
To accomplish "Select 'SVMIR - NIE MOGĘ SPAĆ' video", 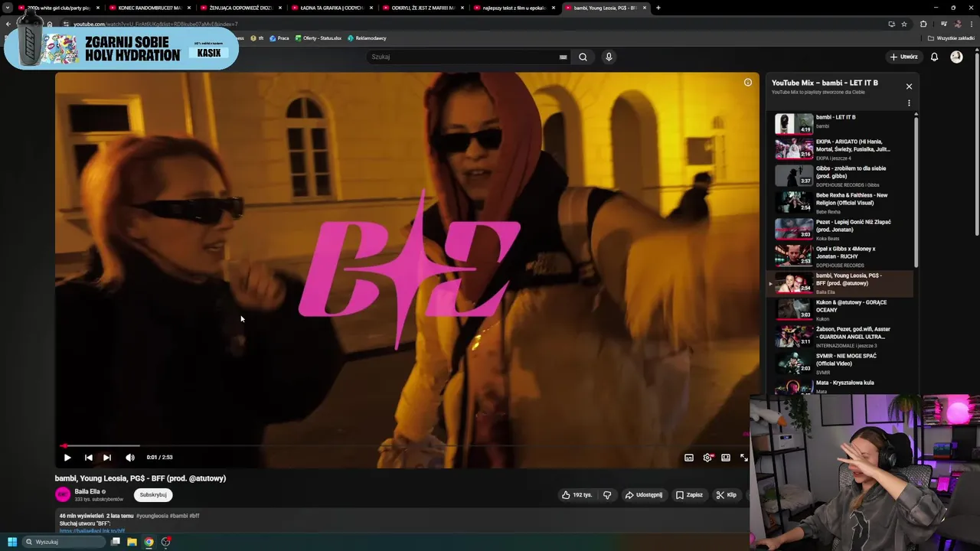I will (841, 364).
